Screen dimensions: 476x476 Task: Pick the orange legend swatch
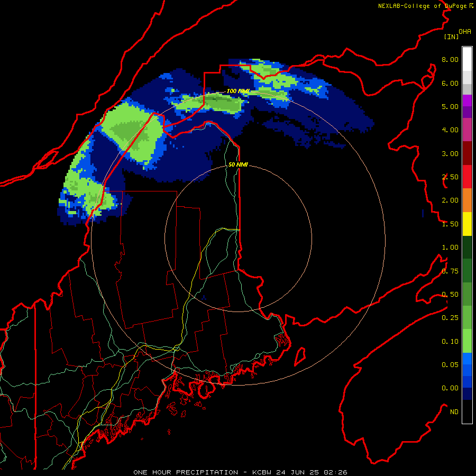coord(467,200)
